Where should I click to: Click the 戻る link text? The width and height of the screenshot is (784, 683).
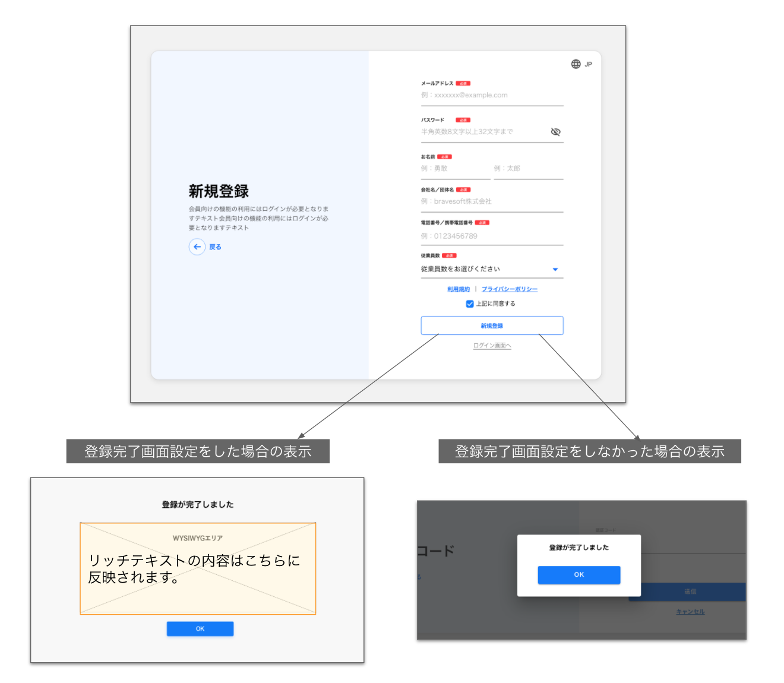point(215,247)
